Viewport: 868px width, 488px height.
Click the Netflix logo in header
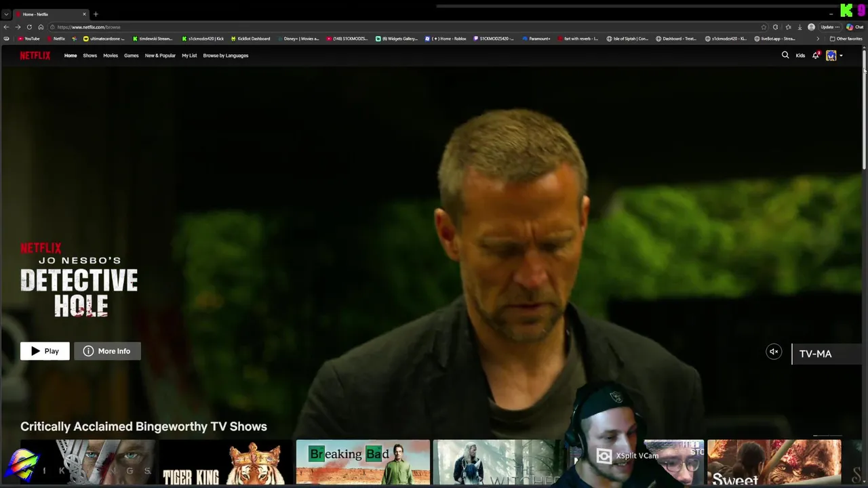point(35,56)
